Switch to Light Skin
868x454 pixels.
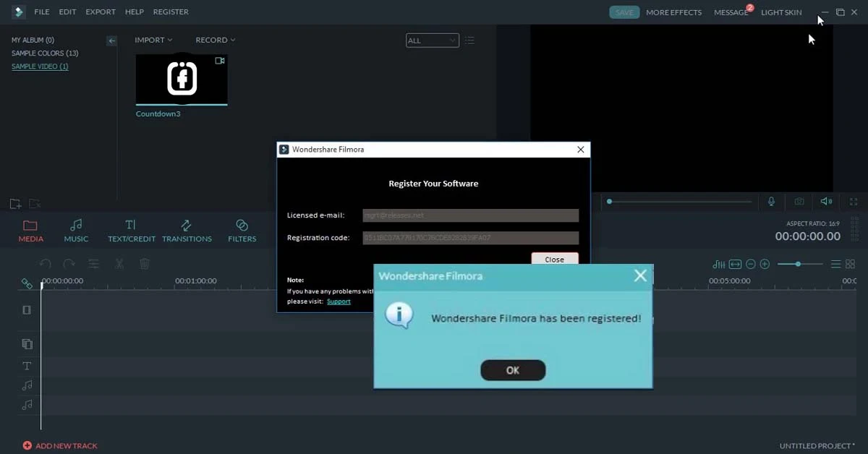click(781, 12)
